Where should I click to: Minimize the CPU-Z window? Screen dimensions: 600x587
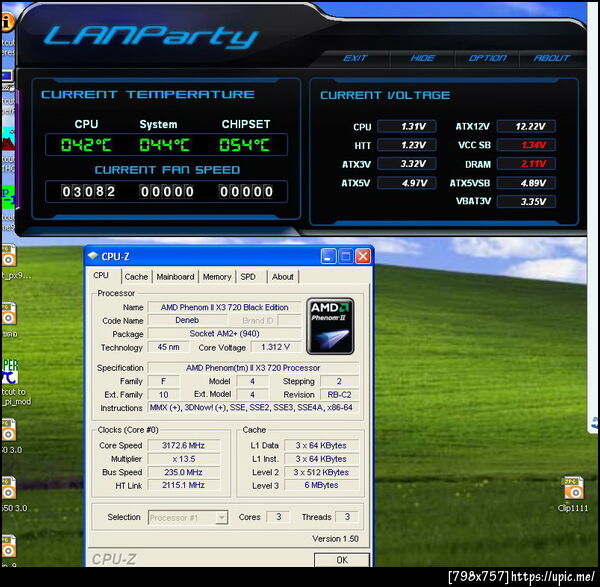(328, 256)
